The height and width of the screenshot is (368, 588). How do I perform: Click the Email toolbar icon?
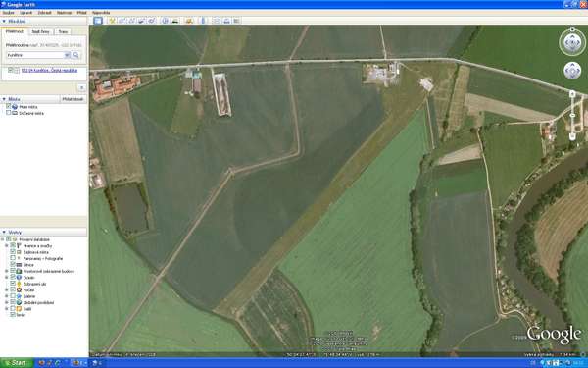click(217, 21)
